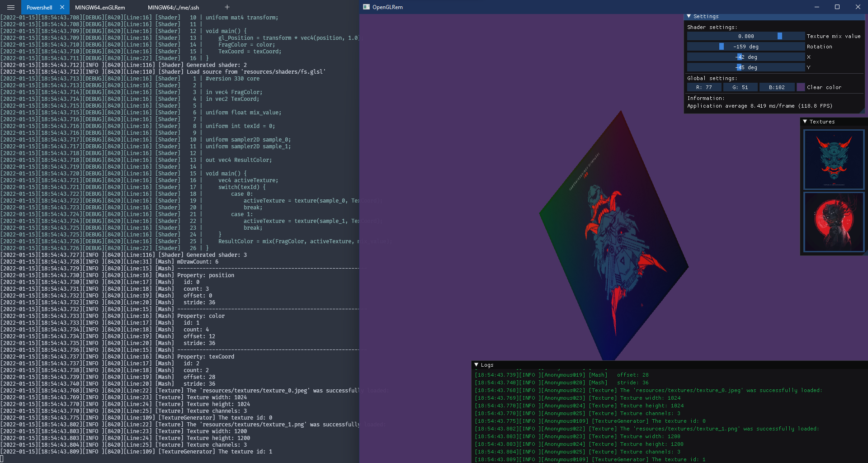The height and width of the screenshot is (463, 868).
Task: Select the blue demon mask texture thumbnail
Action: pyautogui.click(x=834, y=160)
